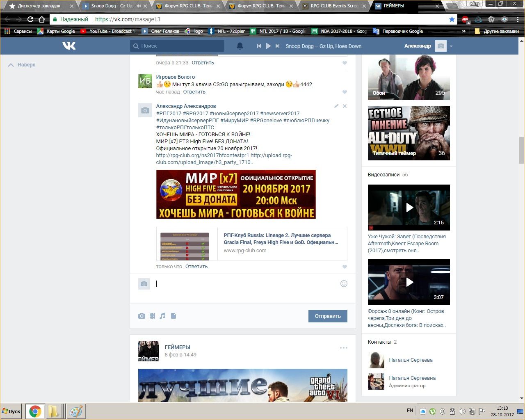The image size is (525, 420).
Task: Show hidden bookmarks with double chevron
Action: [x=464, y=31]
